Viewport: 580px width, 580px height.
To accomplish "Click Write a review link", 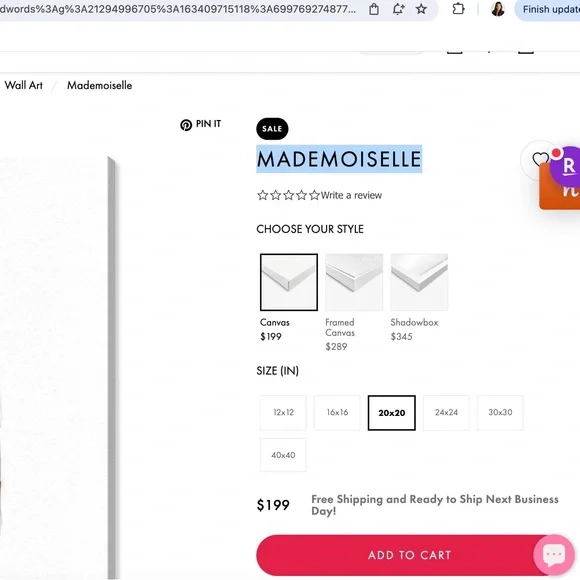I will click(351, 195).
